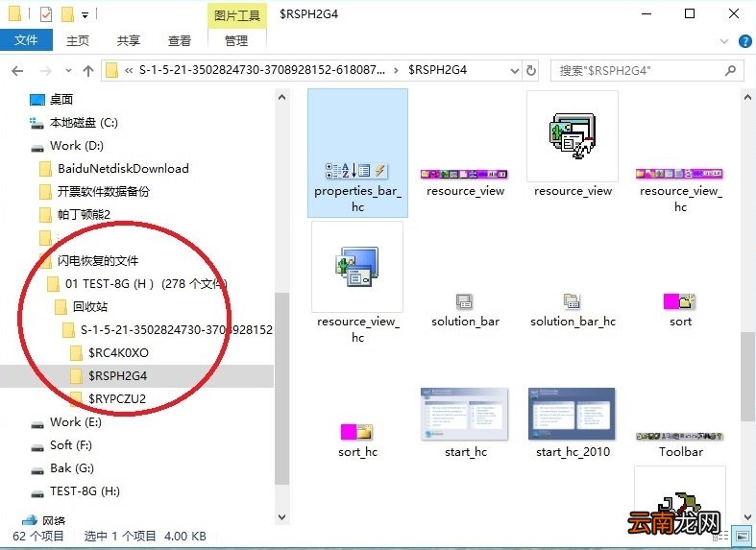Click the file list scroll up arrow
Screen dimensions: 756x550
pos(747,97)
